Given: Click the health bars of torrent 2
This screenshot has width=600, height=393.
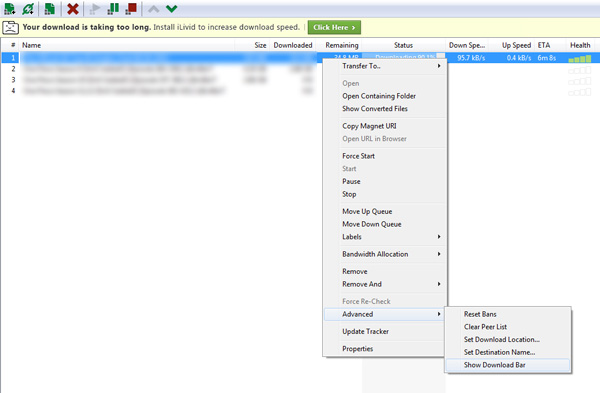Looking at the screenshot, I should pyautogui.click(x=580, y=70).
